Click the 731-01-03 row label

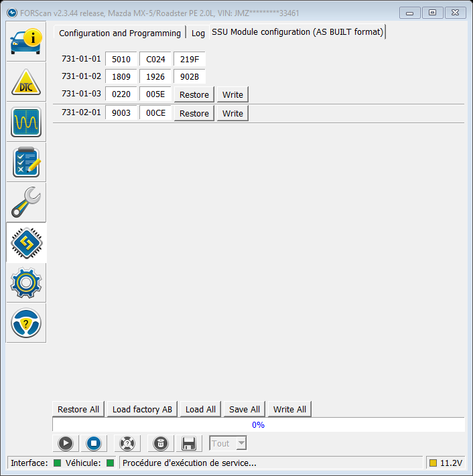point(81,94)
